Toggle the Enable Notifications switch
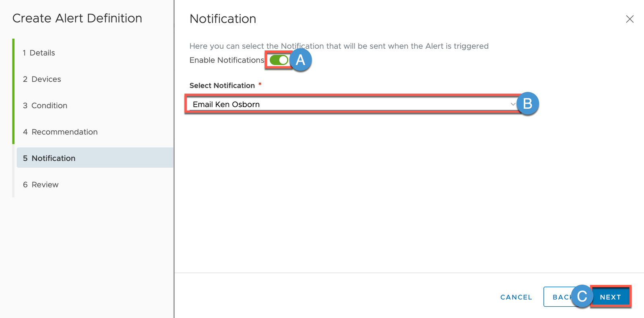 pos(279,60)
